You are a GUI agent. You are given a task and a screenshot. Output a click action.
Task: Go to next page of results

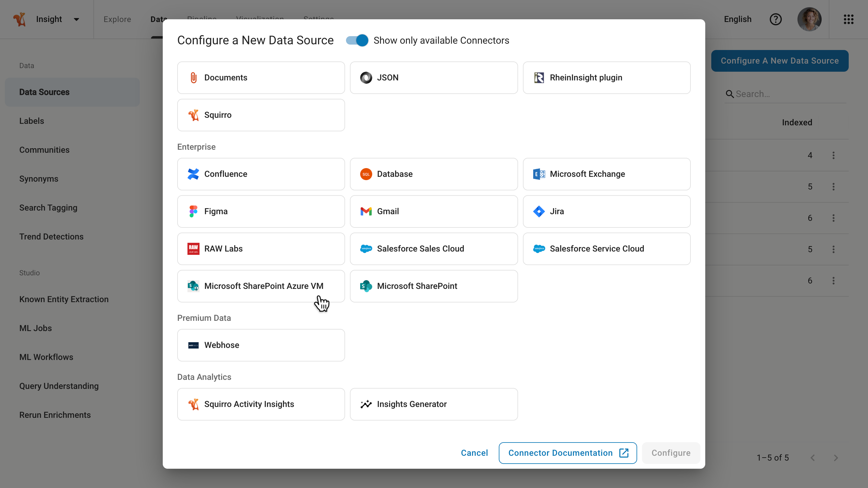pyautogui.click(x=836, y=458)
